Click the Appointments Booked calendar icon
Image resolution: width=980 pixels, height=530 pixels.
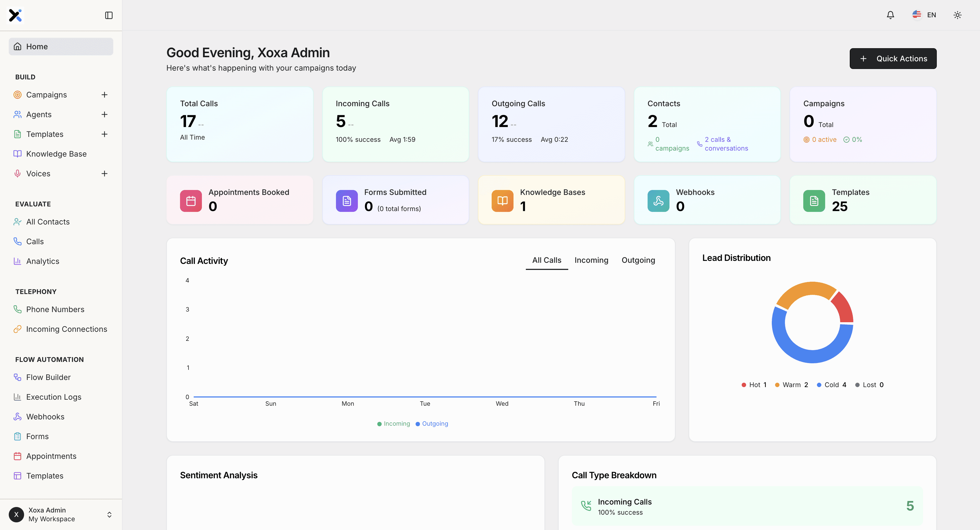pyautogui.click(x=191, y=201)
